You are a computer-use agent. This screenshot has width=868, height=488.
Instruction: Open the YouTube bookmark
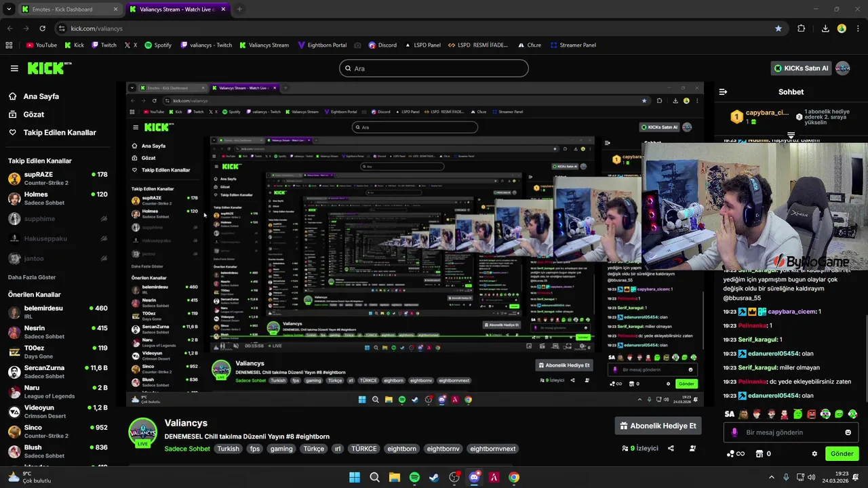tap(41, 45)
